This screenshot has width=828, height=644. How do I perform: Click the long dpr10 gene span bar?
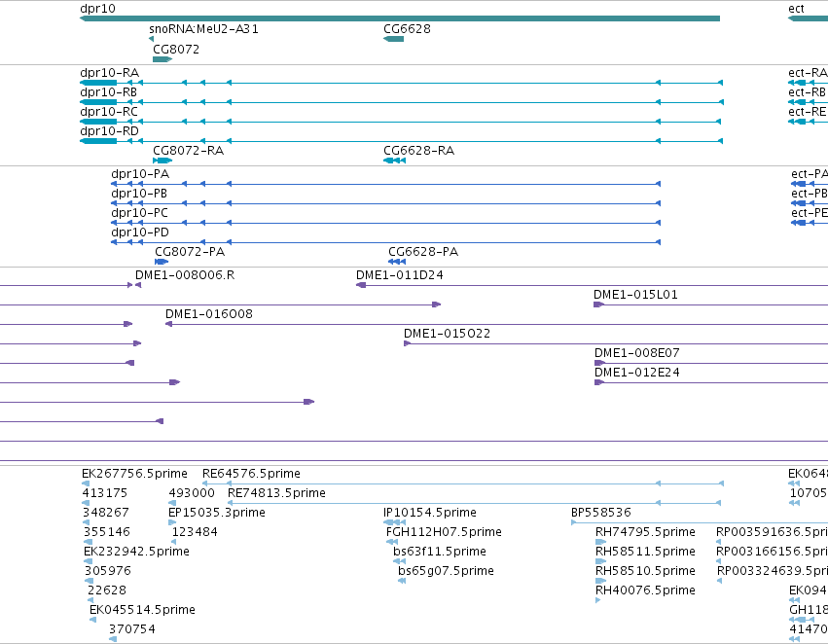point(400,18)
